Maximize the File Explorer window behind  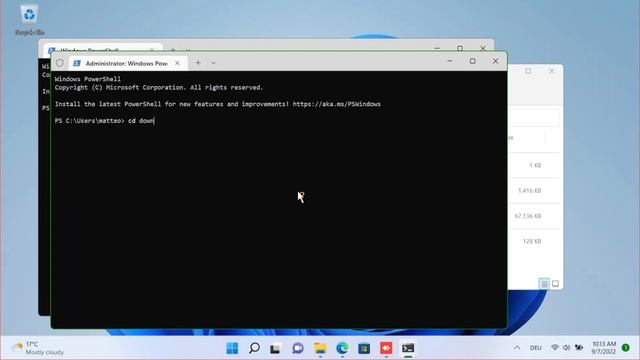coord(528,71)
